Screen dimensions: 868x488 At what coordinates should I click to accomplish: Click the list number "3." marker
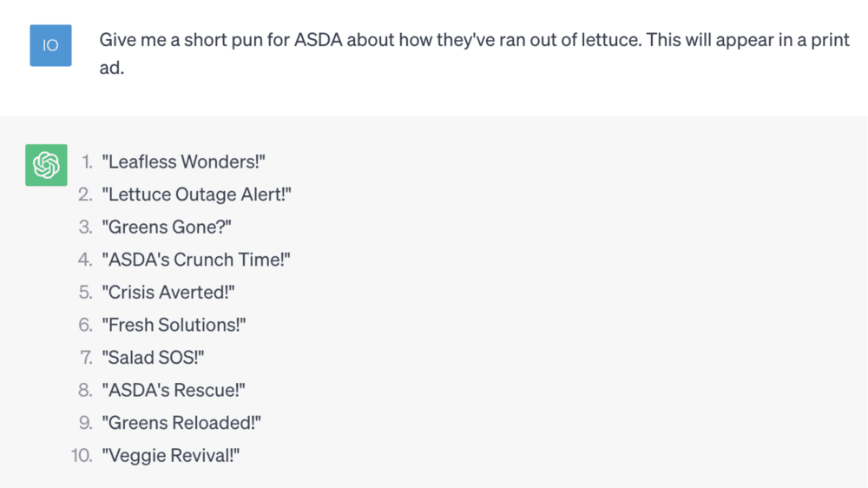[x=85, y=228]
